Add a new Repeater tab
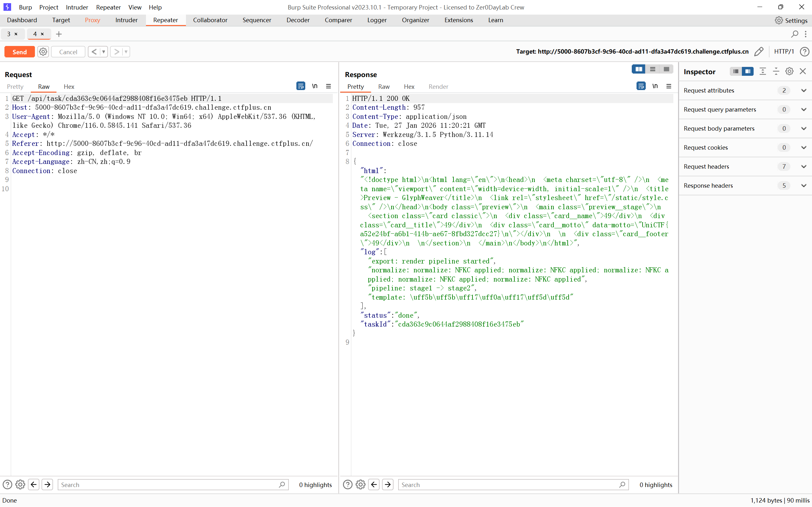 pyautogui.click(x=59, y=34)
